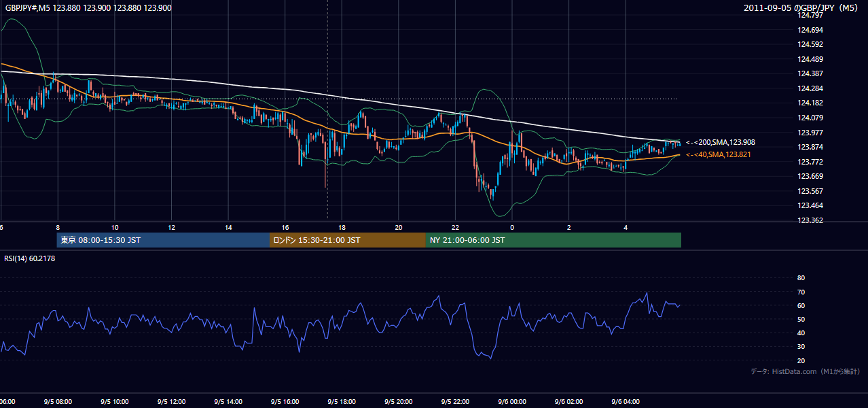Viewport: 868px width, 408px height.
Task: Click the 東京 08:00-15:30 JST session bar
Action: click(x=164, y=240)
